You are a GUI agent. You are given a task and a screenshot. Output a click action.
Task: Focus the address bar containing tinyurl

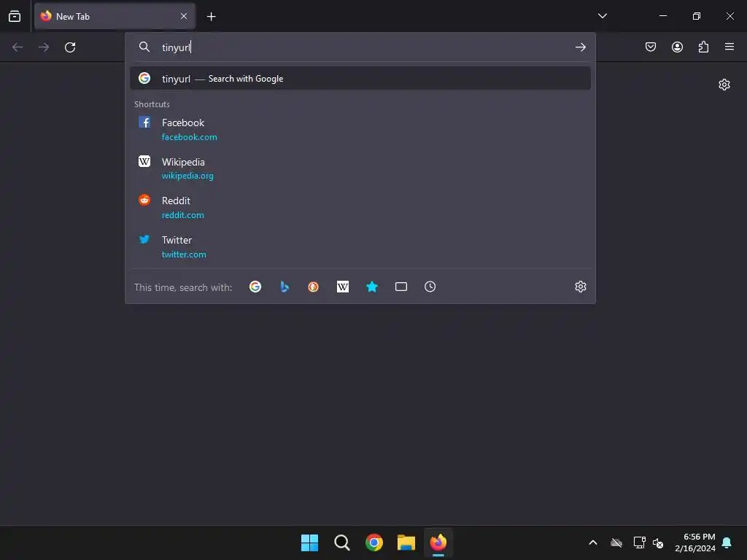[360, 47]
